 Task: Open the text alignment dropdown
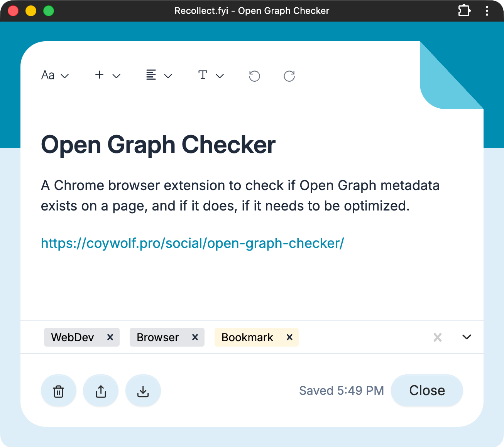coord(159,75)
